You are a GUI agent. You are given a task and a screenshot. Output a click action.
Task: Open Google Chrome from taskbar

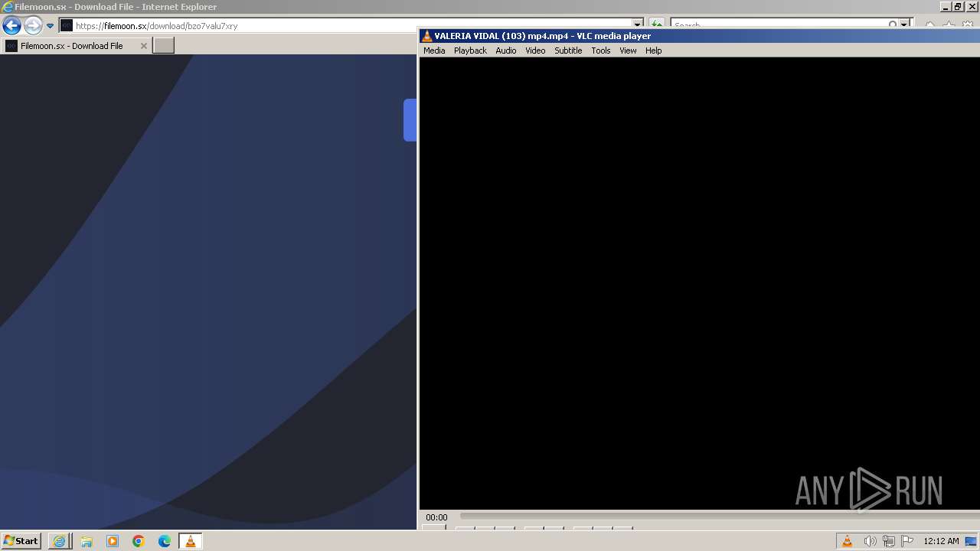pos(139,541)
